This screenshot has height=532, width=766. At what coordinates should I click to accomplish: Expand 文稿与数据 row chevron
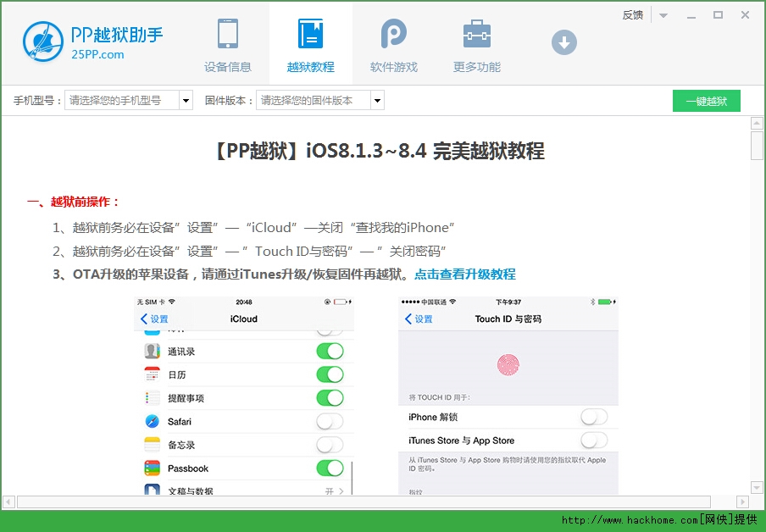point(341,491)
